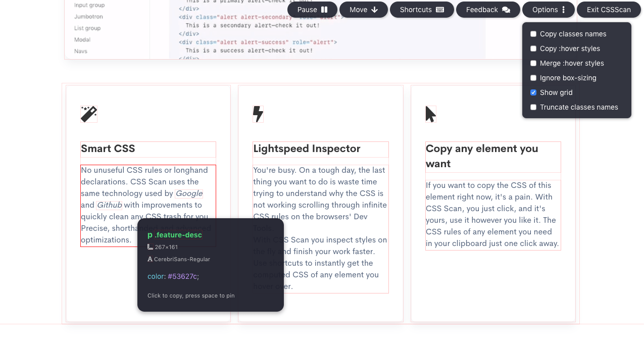Open the Shortcuts panel
644x344 pixels.
[422, 10]
